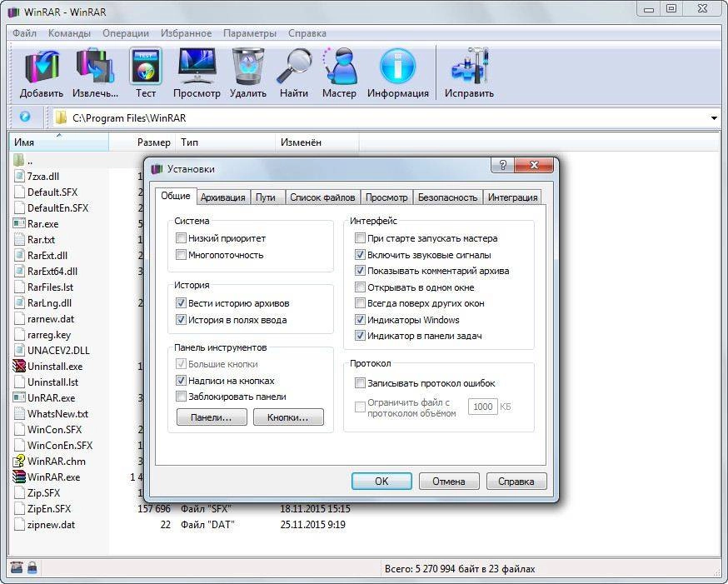The height and width of the screenshot is (584, 728).
Task: Open the Файл menu
Action: [25, 33]
